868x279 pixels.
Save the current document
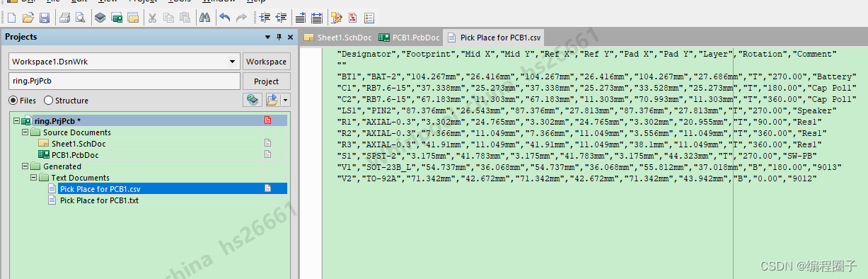[44, 18]
